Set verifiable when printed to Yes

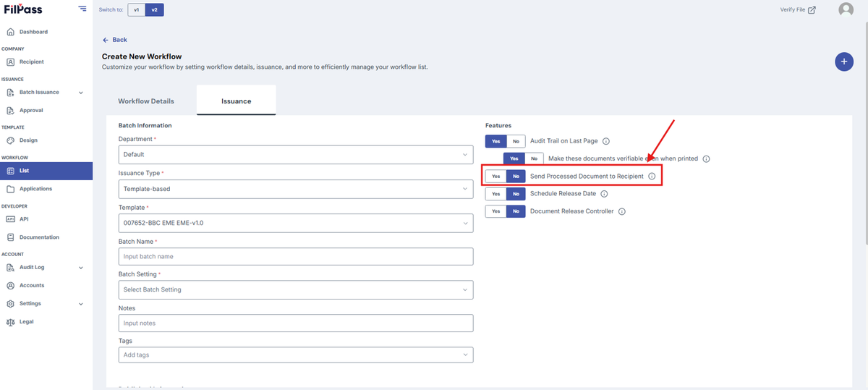pyautogui.click(x=514, y=158)
